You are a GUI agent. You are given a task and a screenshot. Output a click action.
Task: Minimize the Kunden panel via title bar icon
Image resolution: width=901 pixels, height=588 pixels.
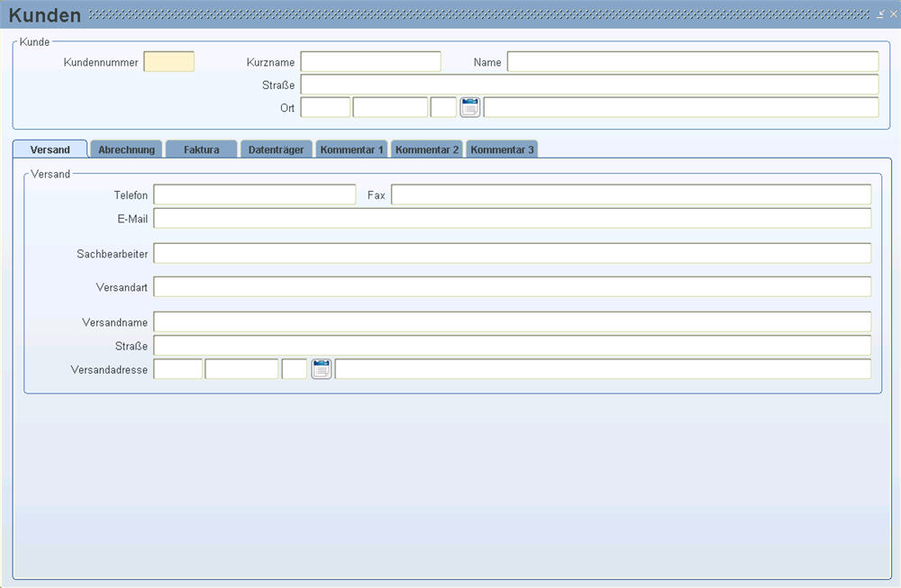(x=880, y=14)
